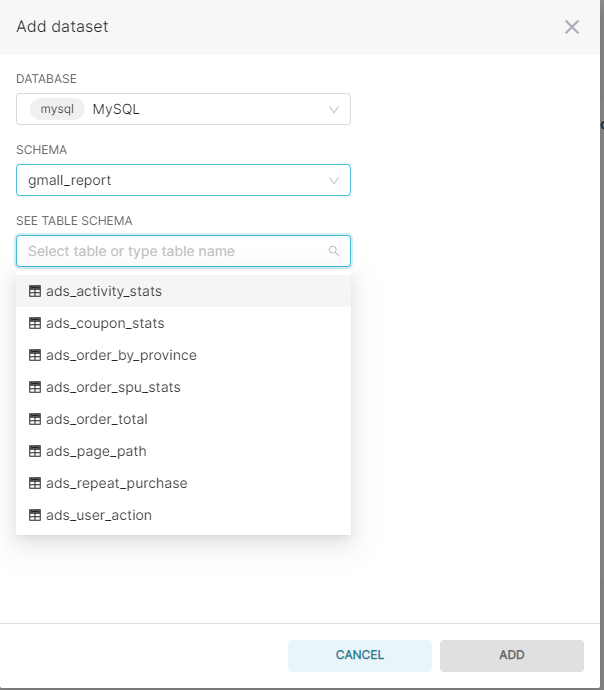The width and height of the screenshot is (604, 690).
Task: Click the search magnifier icon in table field
Action: pyautogui.click(x=334, y=251)
